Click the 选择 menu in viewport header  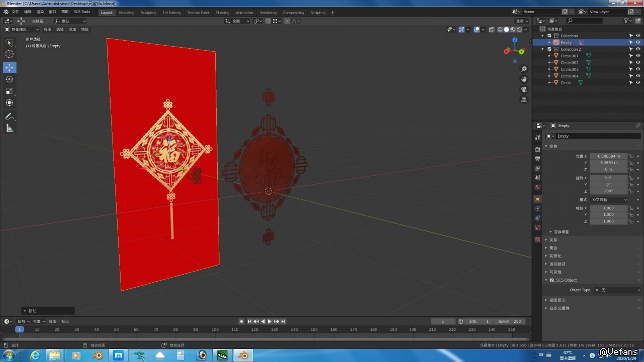pos(60,30)
